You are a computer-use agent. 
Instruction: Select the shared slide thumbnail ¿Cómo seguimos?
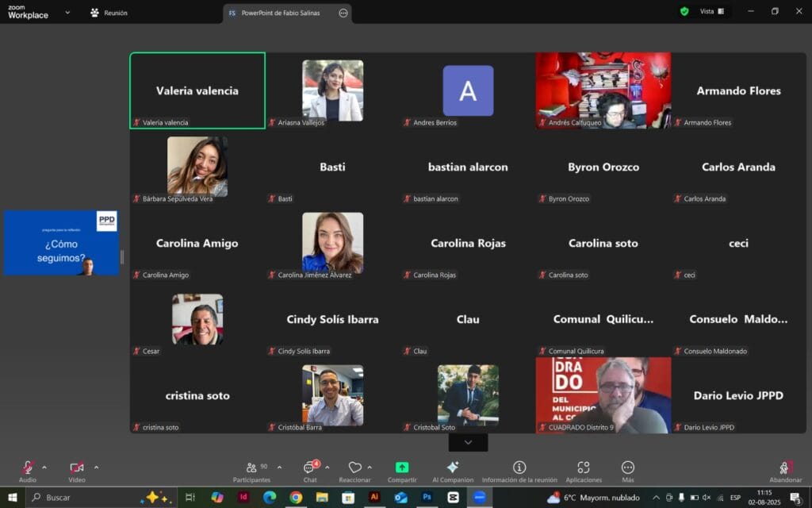[61, 243]
